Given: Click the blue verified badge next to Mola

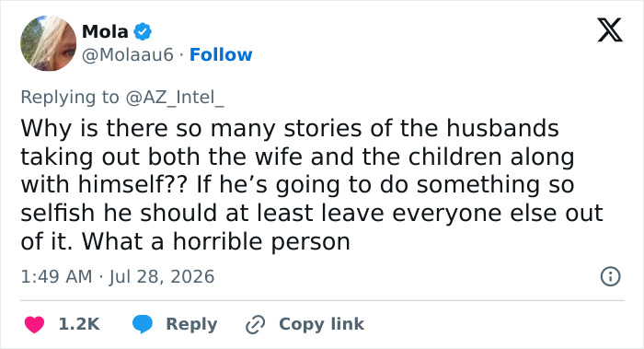Looking at the screenshot, I should click(143, 31).
